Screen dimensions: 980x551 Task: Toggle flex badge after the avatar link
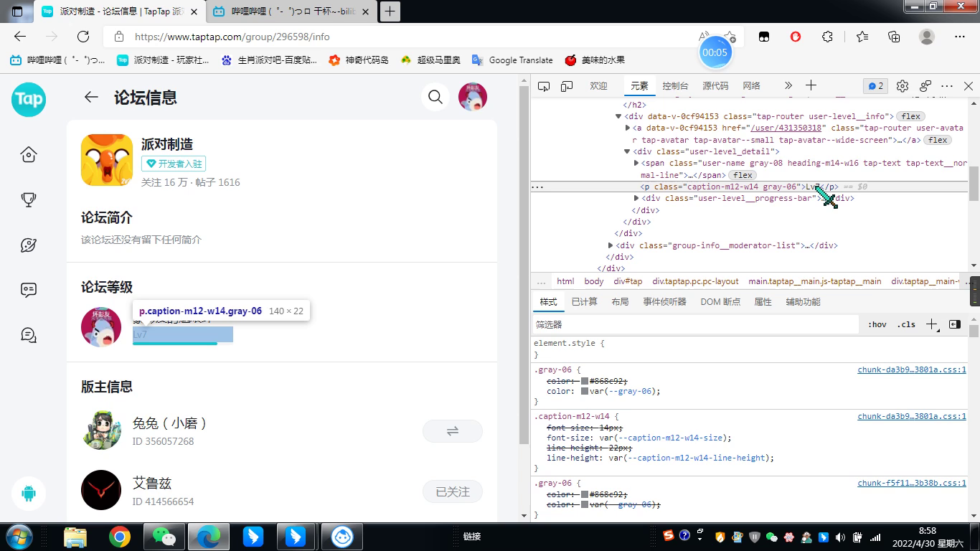(938, 140)
